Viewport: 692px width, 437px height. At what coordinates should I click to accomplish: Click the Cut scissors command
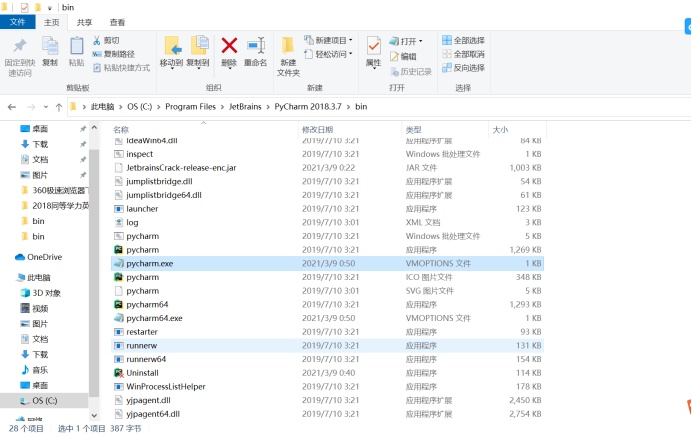coord(106,41)
